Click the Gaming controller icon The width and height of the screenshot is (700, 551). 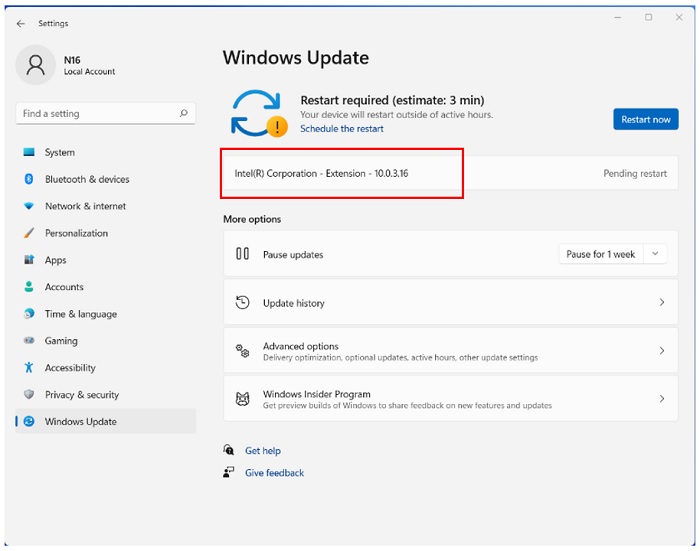[29, 341]
